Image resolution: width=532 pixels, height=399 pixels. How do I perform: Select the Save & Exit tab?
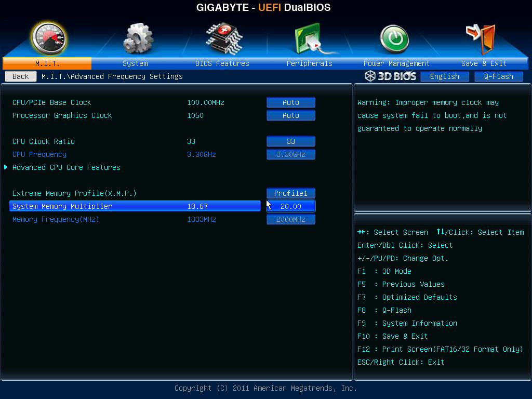(x=484, y=63)
